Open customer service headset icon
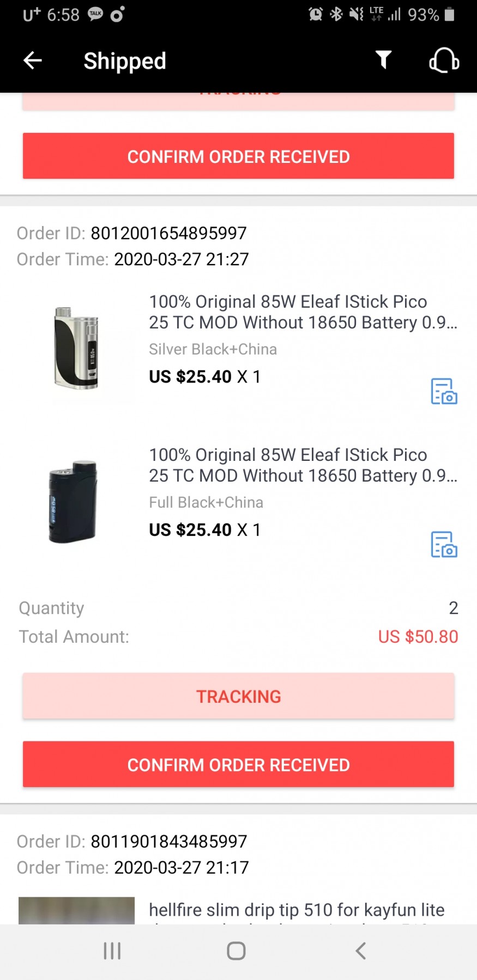477x980 pixels. pyautogui.click(x=444, y=60)
